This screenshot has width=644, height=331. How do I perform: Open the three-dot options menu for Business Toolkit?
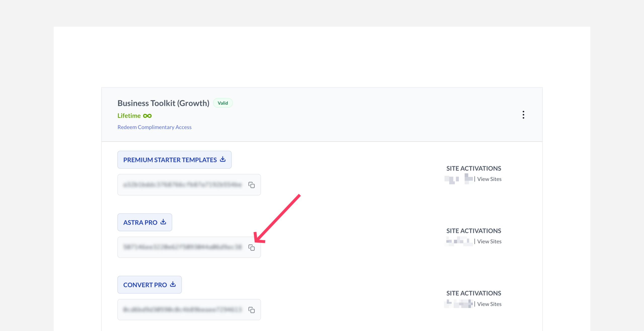[x=523, y=115]
